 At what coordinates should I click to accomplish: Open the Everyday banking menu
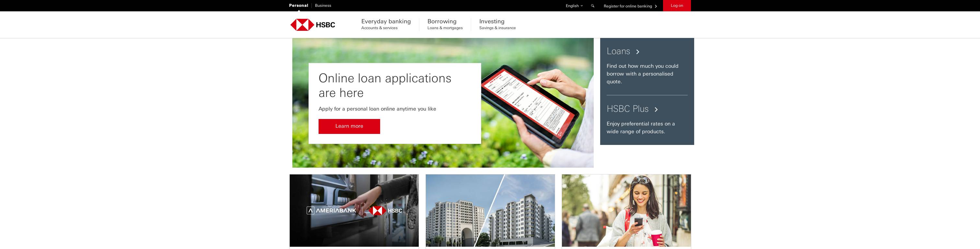(386, 24)
